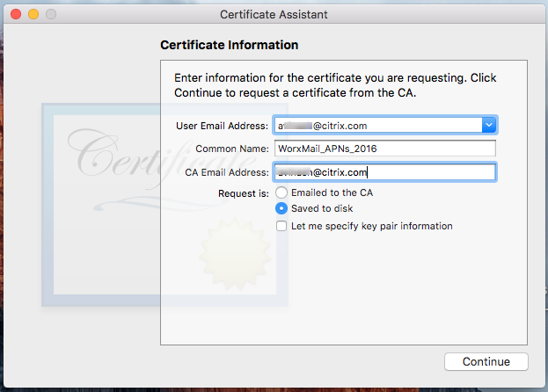Viewport: 548px width, 392px height.
Task: Click the Request is label
Action: click(246, 192)
